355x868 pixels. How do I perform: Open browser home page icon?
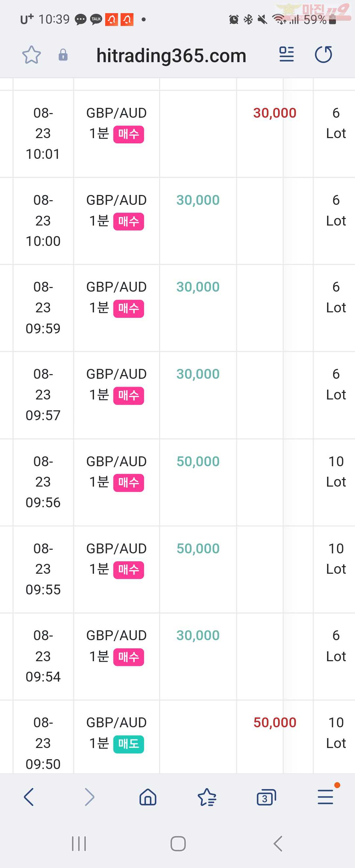[x=148, y=797]
